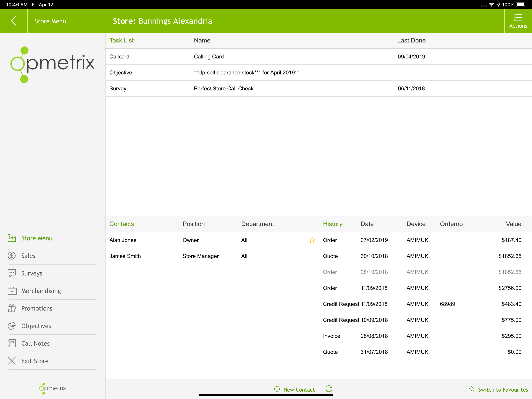
Task: Open the Surveys menu item
Action: tap(52, 273)
